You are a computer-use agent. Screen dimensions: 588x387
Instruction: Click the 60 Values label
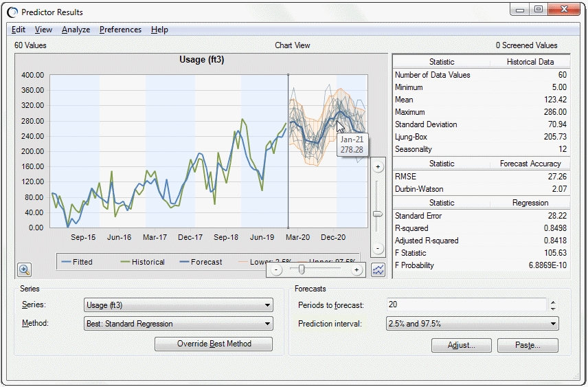[x=30, y=45]
